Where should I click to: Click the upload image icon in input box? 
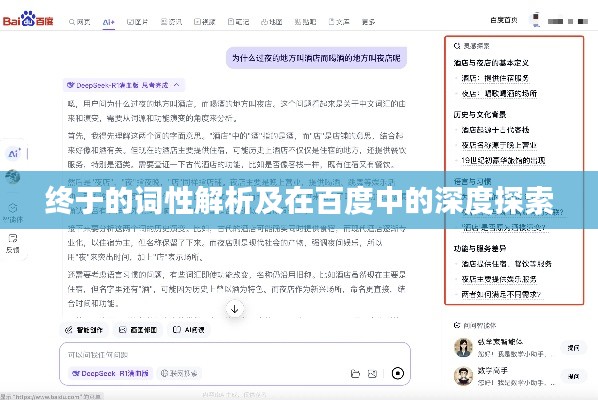[372, 374]
